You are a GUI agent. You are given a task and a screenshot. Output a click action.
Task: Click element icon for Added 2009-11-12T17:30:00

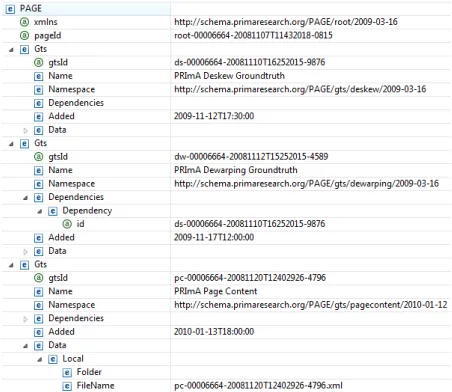pyautogui.click(x=39, y=117)
